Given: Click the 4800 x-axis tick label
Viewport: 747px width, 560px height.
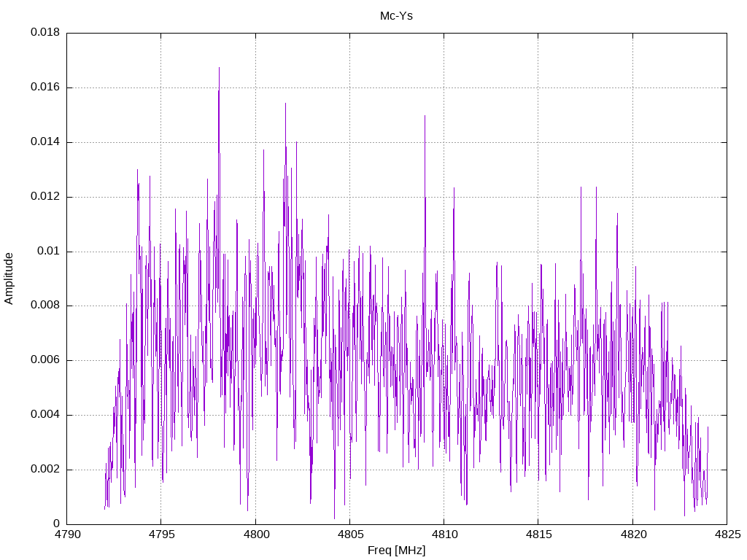Looking at the screenshot, I should 256,534.
